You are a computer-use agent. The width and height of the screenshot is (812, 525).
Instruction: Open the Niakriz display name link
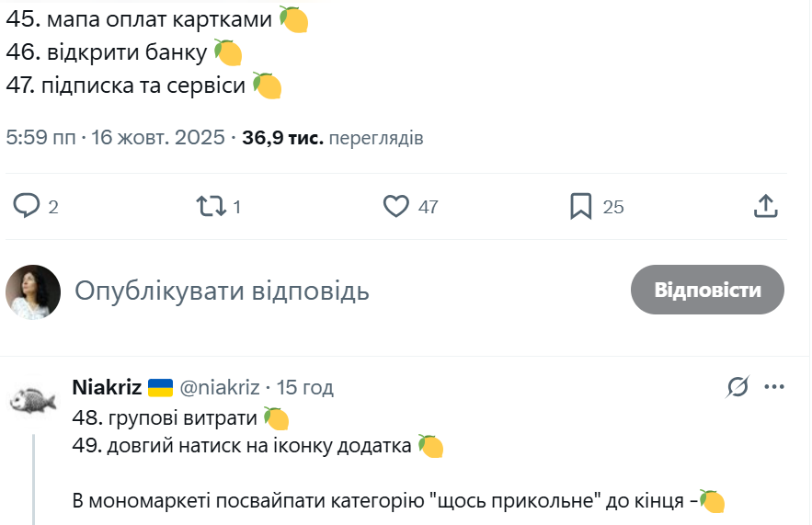pos(107,387)
